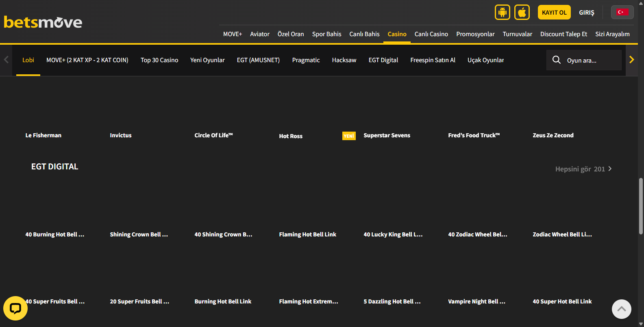Select the Hot Ross game title

click(x=291, y=136)
